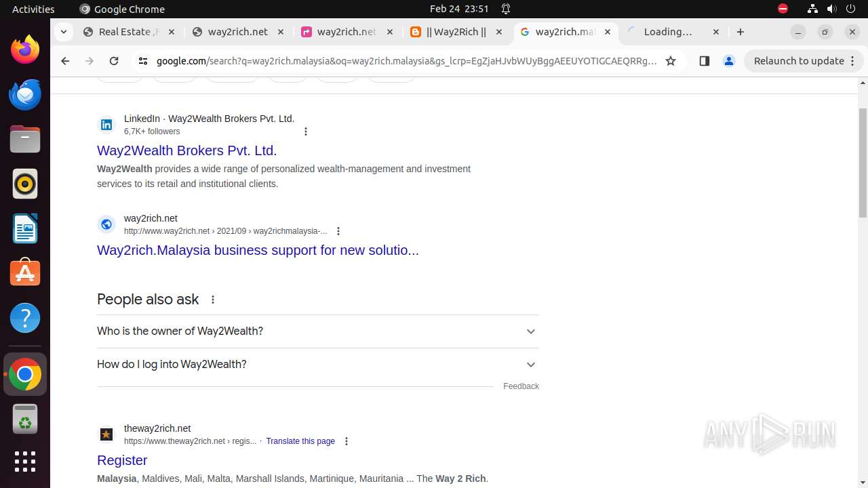Go forward with the forward arrow
868x488 pixels.
(90, 61)
